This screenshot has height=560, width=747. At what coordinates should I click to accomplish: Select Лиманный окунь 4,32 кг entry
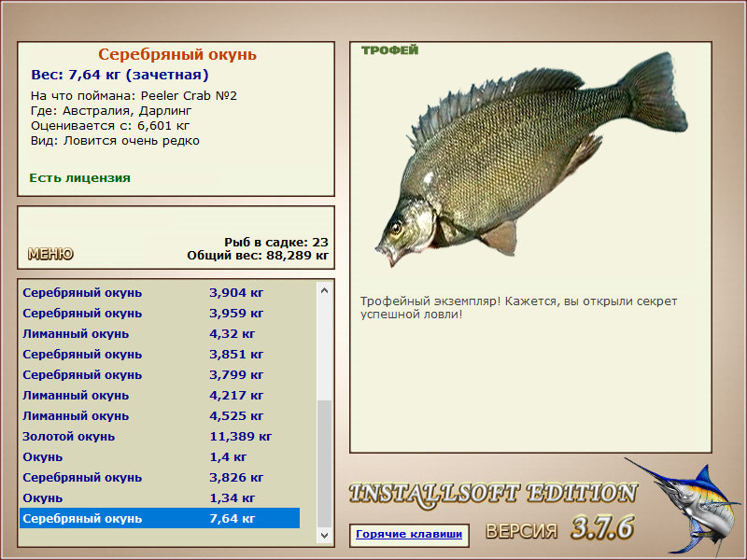tap(160, 334)
